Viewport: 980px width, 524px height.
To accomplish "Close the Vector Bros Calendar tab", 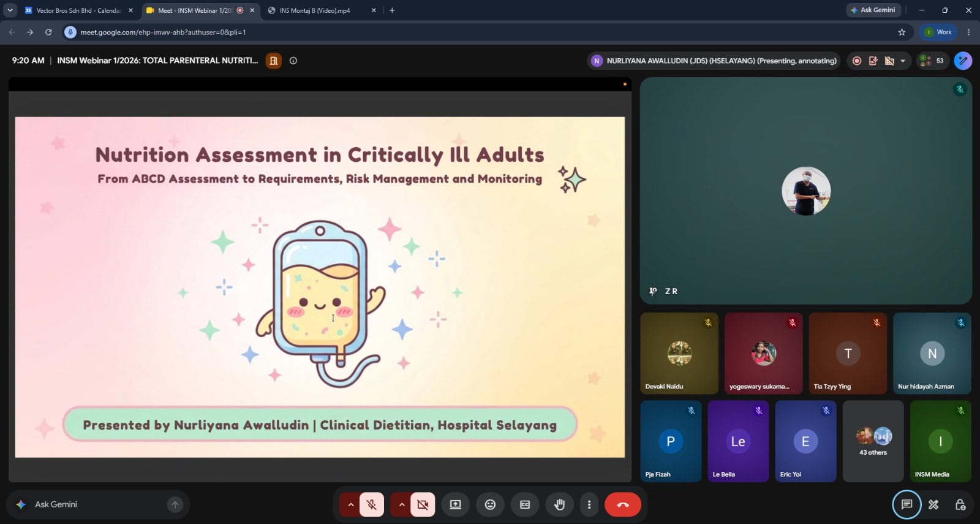I will pyautogui.click(x=130, y=10).
